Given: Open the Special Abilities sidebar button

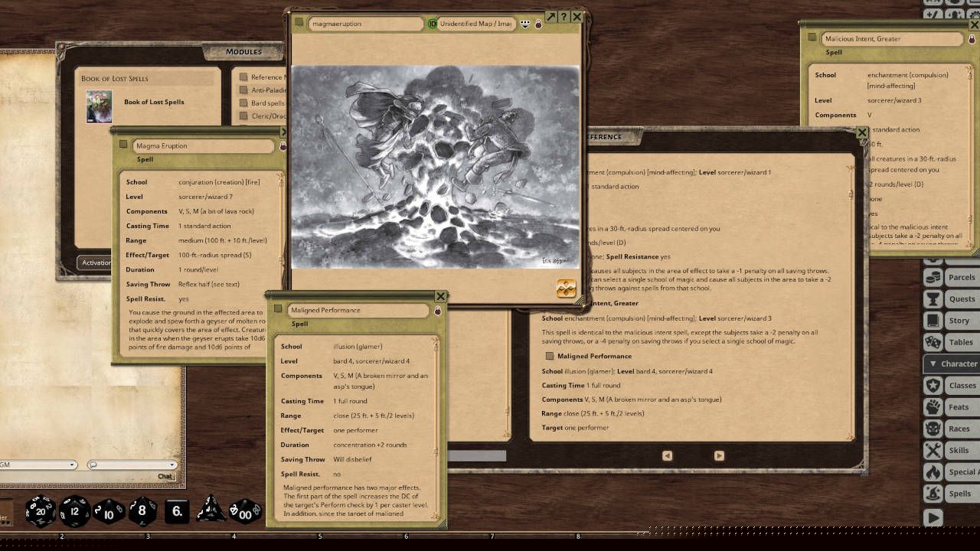Looking at the screenshot, I should tap(950, 472).
